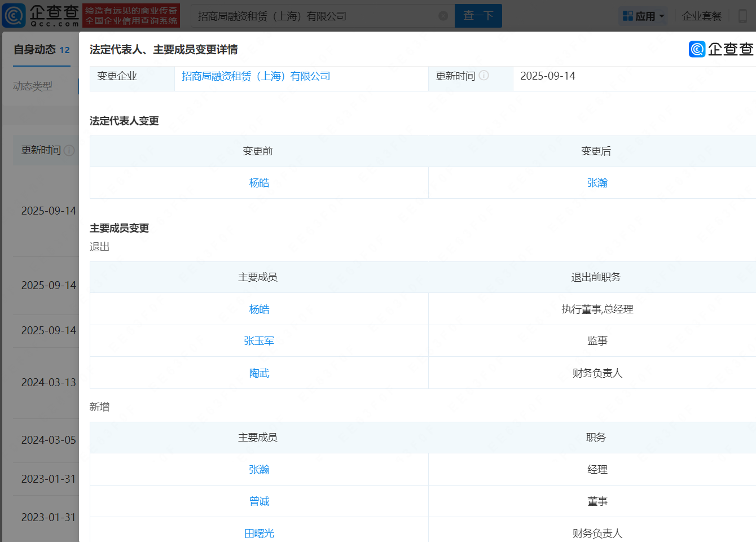Switch to the 自身动态 tab

coord(42,50)
